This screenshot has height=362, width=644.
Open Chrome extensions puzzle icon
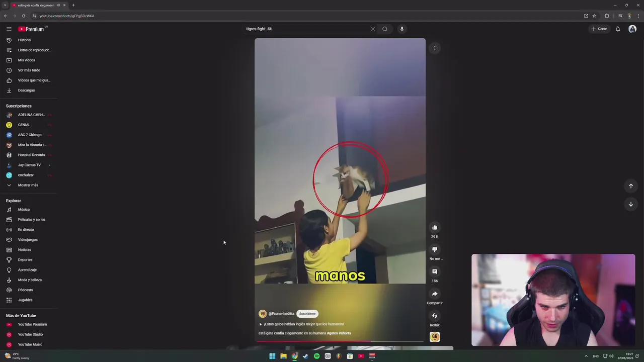pyautogui.click(x=607, y=16)
